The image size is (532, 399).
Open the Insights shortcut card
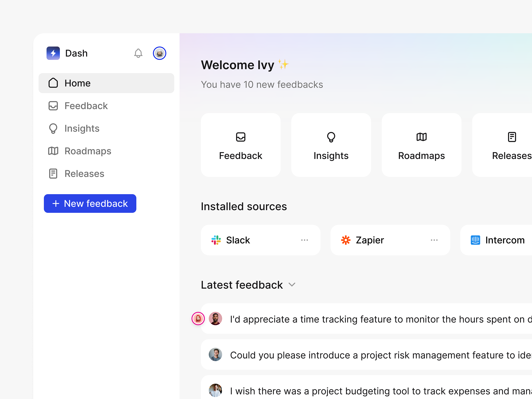331,145
